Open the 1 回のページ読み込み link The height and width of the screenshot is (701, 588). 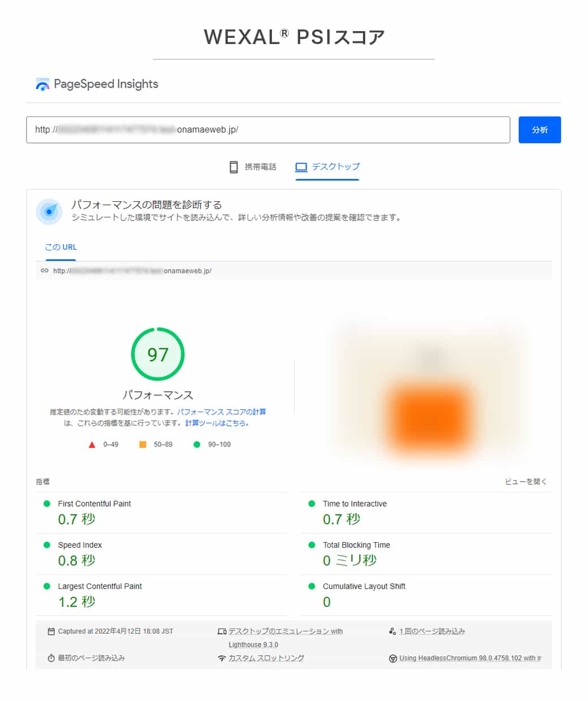(x=432, y=631)
